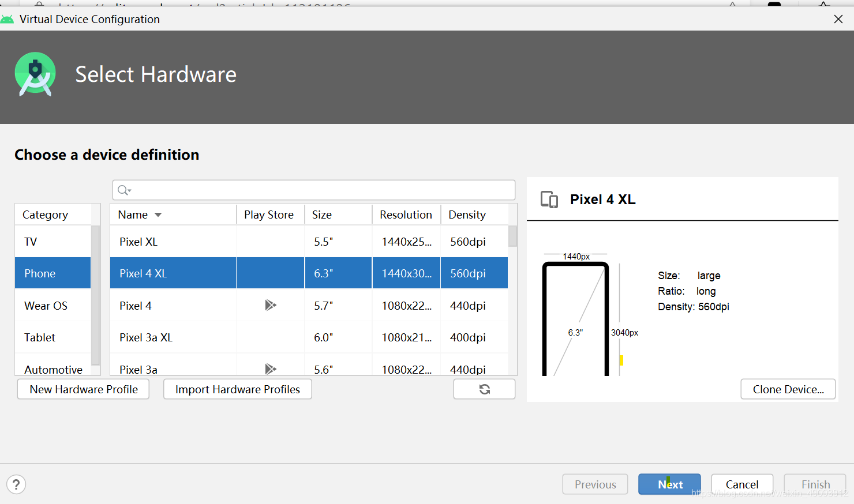The width and height of the screenshot is (854, 504).
Task: Select the Pixel XL device row
Action: [309, 242]
